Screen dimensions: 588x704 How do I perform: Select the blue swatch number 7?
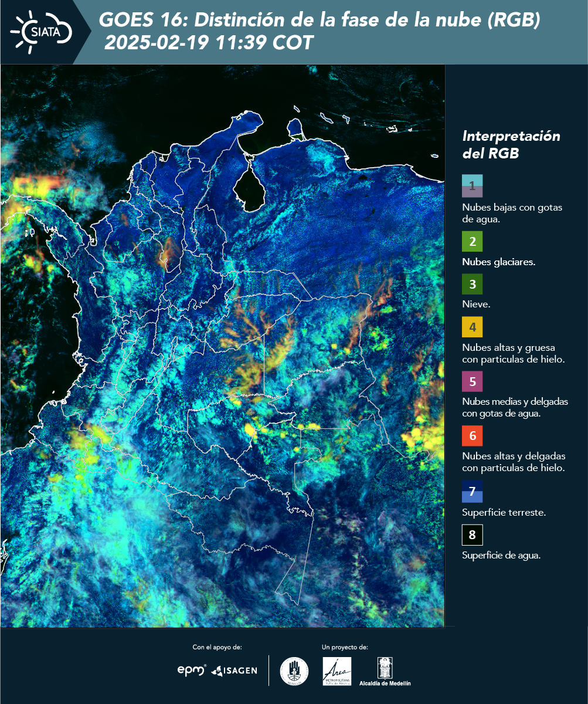[473, 492]
